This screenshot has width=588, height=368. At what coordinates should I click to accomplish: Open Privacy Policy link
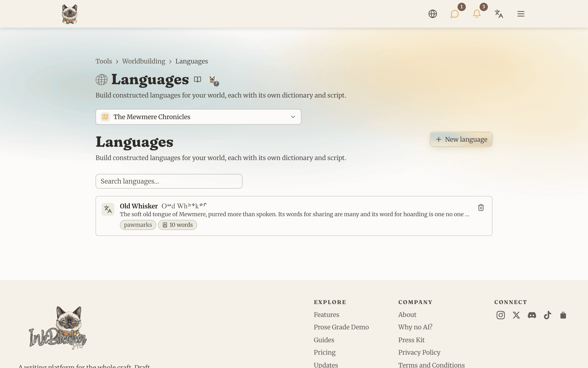pos(419,352)
